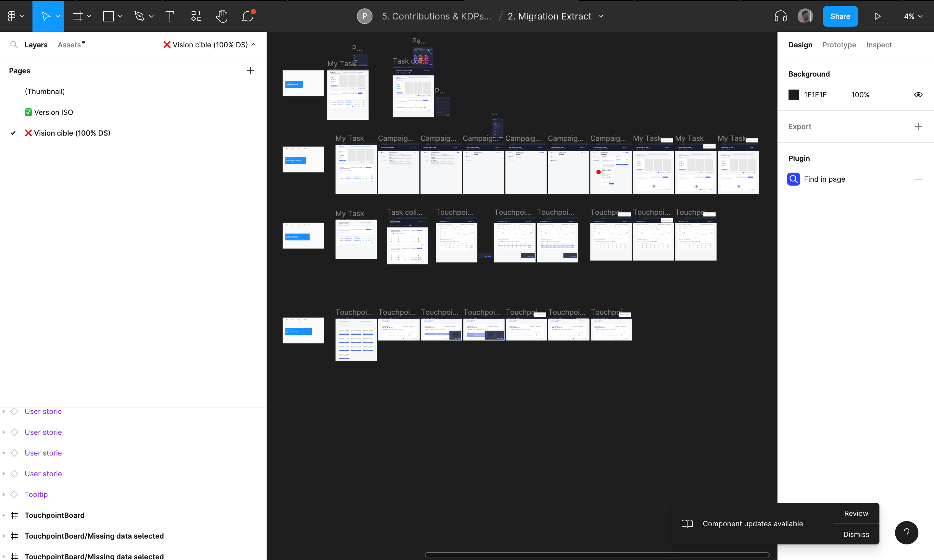Switch to the Prototype tab

(839, 45)
